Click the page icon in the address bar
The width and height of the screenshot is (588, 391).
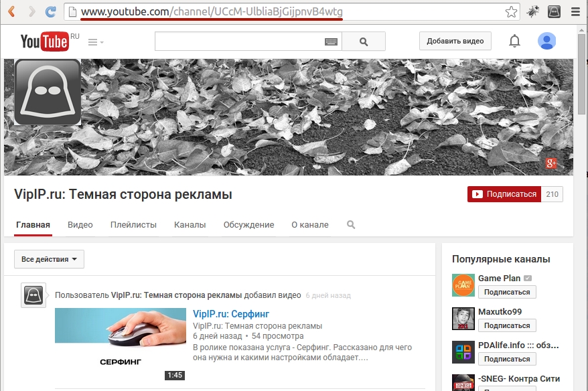72,12
